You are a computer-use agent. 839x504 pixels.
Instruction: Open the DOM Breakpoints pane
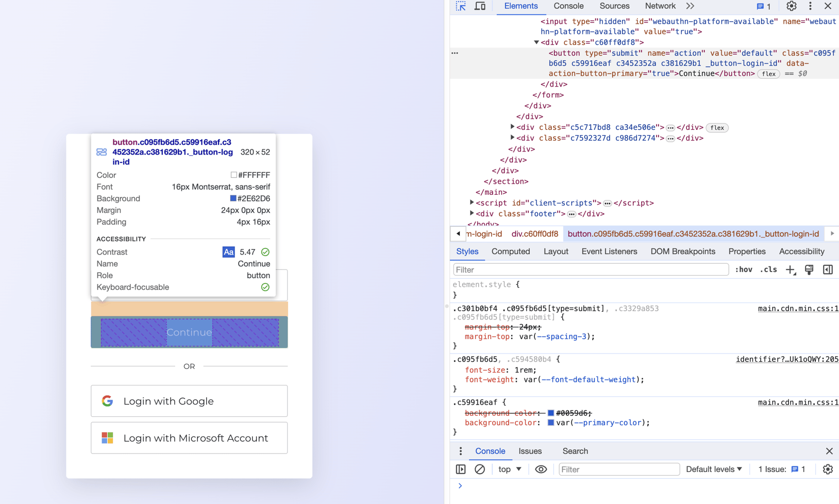click(683, 251)
